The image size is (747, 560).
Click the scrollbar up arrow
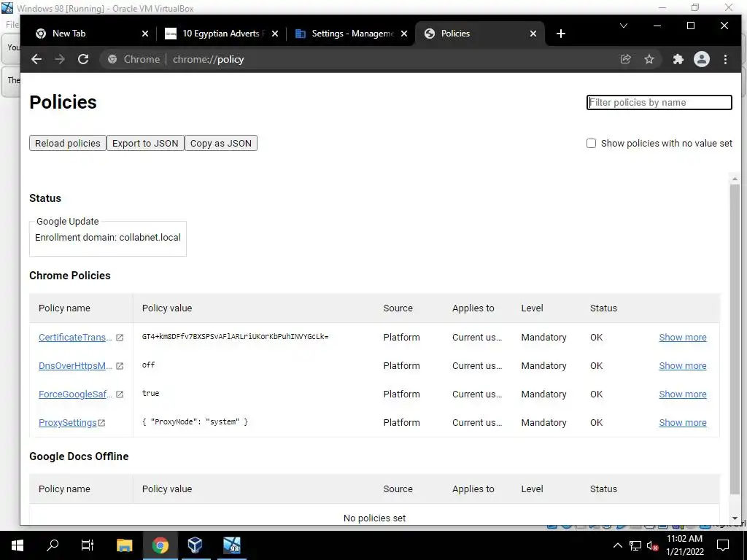[735, 179]
